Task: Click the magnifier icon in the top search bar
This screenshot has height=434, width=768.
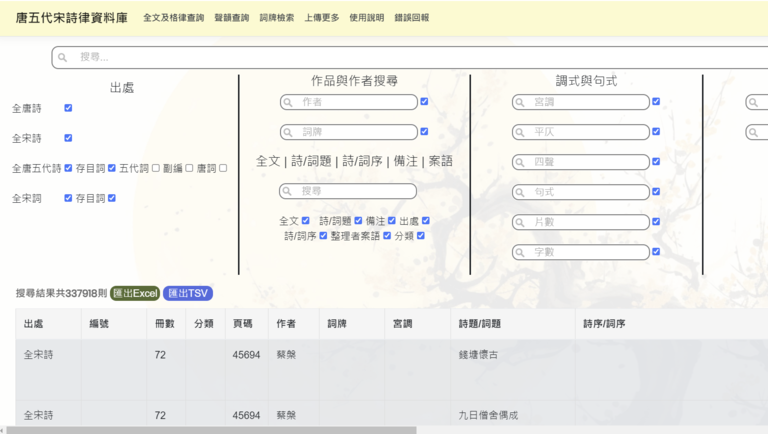Action: point(67,58)
